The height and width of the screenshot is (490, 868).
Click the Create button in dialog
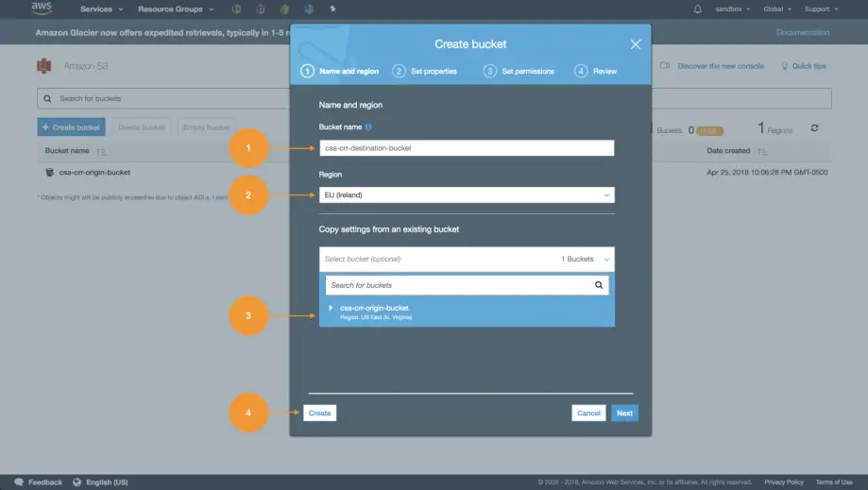tap(319, 414)
